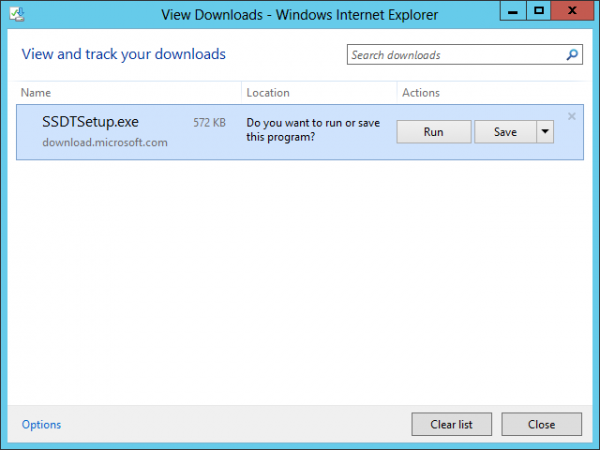Remove SSDTSetup.exe entry with the X icon
Image resolution: width=600 pixels, height=450 pixels.
[x=572, y=116]
